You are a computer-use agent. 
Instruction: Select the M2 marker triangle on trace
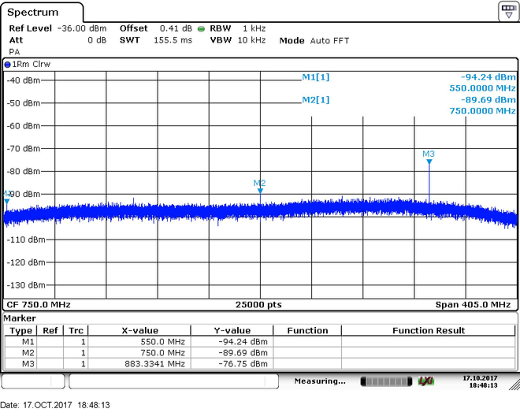pyautogui.click(x=260, y=191)
